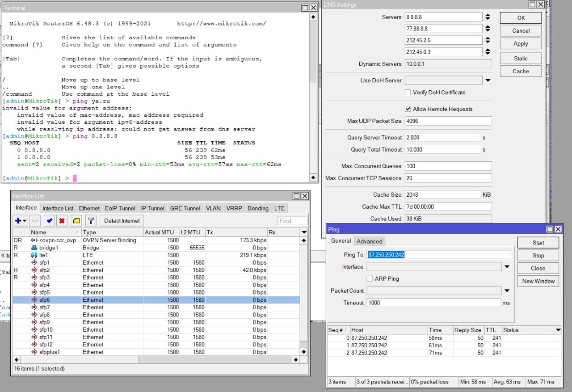
Task: Open the Ethernet tab
Action: click(89, 208)
